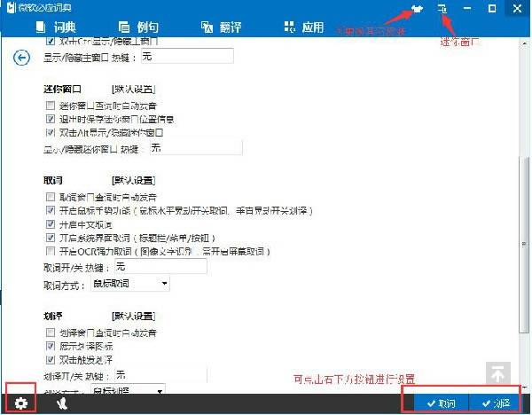Focus the 划译开/关 热键 field
The width and height of the screenshot is (532, 415).
160,375
